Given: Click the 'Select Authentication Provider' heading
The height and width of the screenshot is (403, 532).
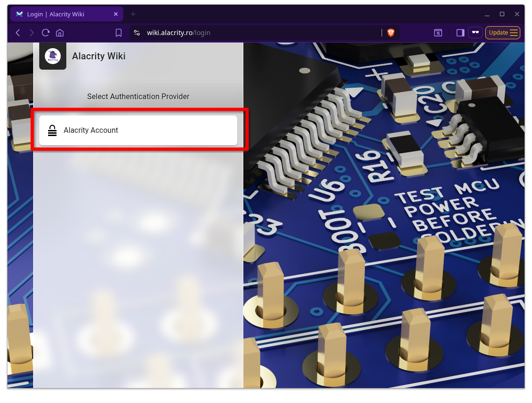Looking at the screenshot, I should [x=138, y=96].
